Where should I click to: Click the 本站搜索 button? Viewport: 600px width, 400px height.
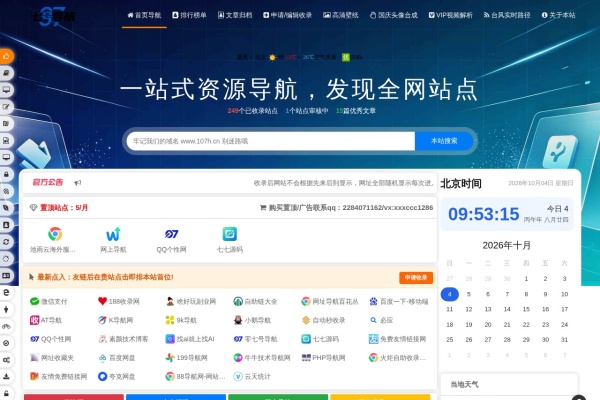tap(444, 141)
